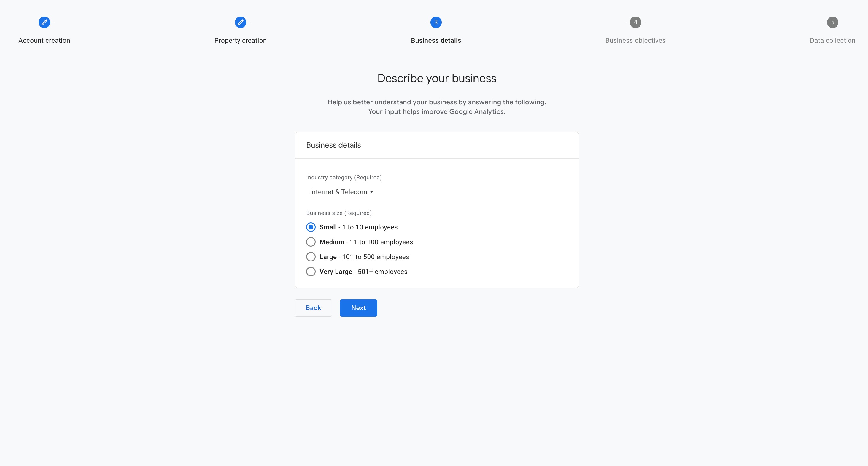
Task: Open the Internet & Telecom industry dropdown
Action: [x=341, y=192]
